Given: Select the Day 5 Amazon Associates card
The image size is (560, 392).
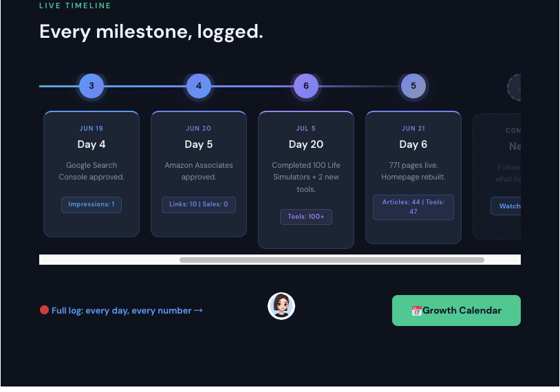Looking at the screenshot, I should pos(199,174).
